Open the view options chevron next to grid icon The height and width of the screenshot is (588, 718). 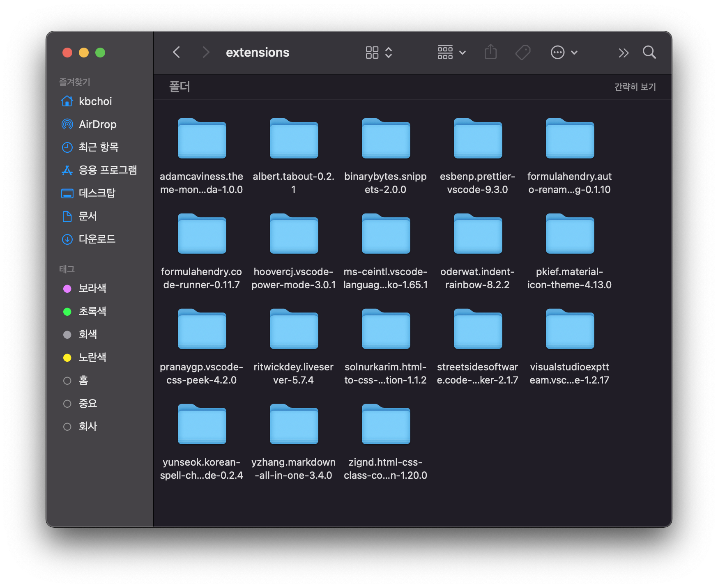click(388, 52)
